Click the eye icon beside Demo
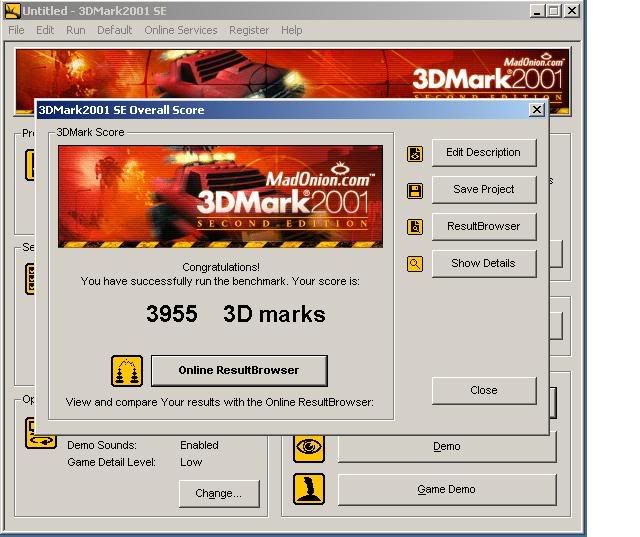 309,447
